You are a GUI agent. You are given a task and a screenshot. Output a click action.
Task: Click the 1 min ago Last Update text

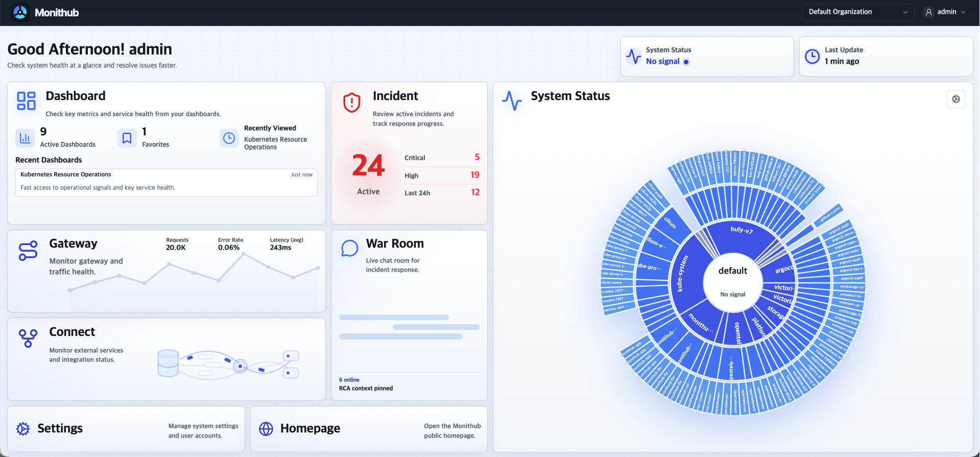coord(842,61)
